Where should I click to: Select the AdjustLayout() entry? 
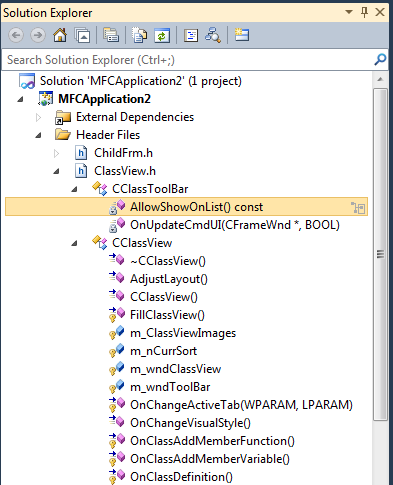click(x=169, y=279)
